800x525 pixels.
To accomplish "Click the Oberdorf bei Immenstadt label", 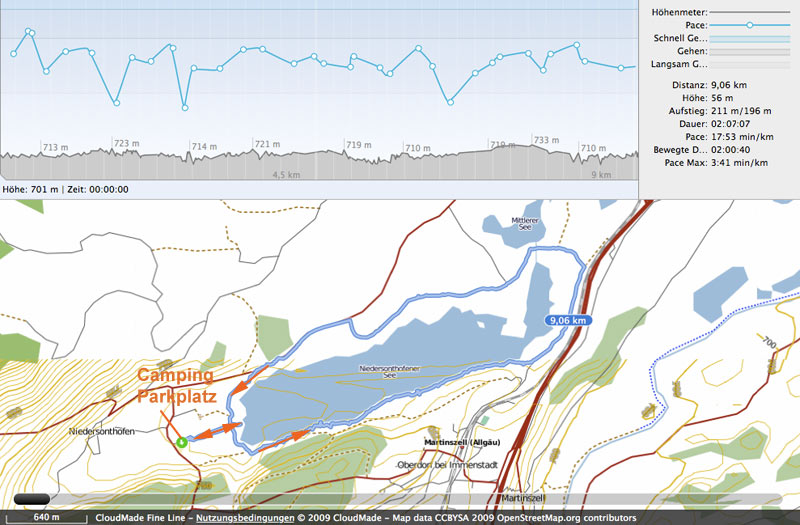I will [x=447, y=465].
